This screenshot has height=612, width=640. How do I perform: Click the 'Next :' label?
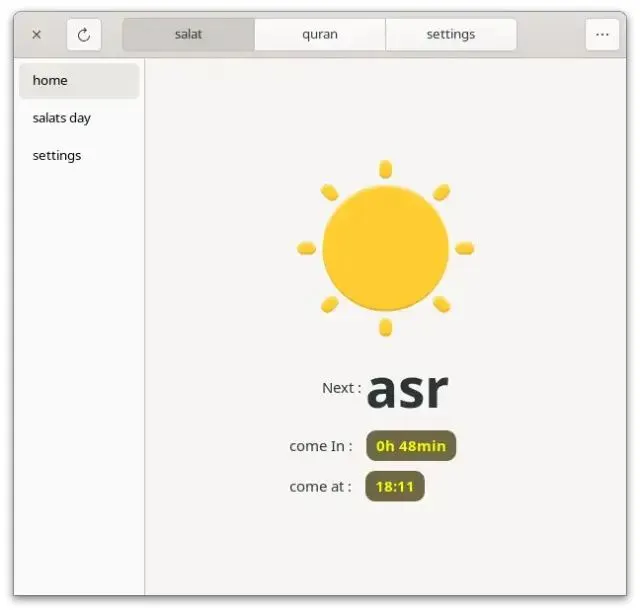tap(342, 388)
